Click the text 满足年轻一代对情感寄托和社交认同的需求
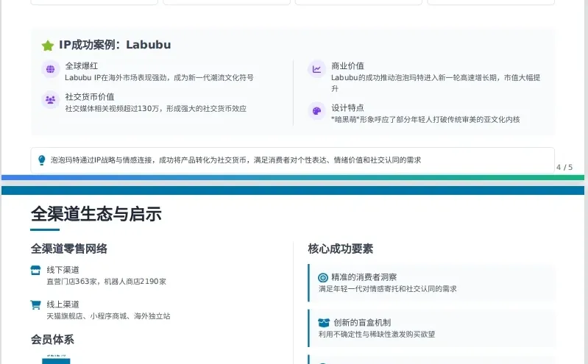 388,289
